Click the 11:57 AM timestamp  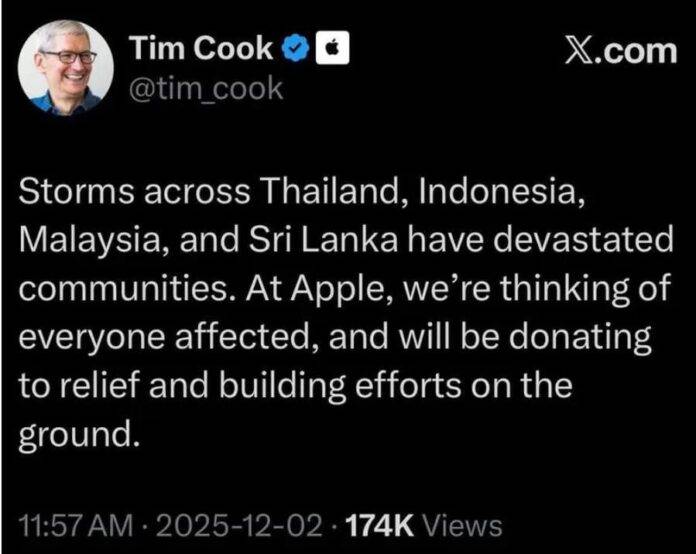76,526
